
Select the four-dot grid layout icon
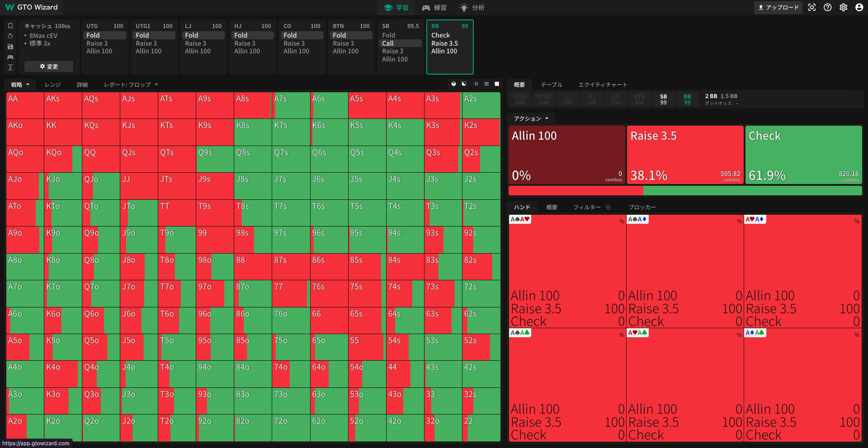point(476,84)
